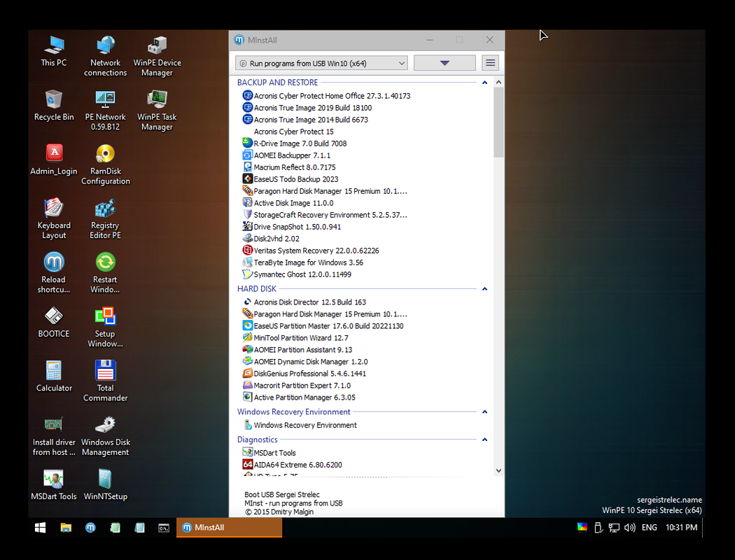Open the Network connections desktop icon
The height and width of the screenshot is (560, 735).
(106, 56)
